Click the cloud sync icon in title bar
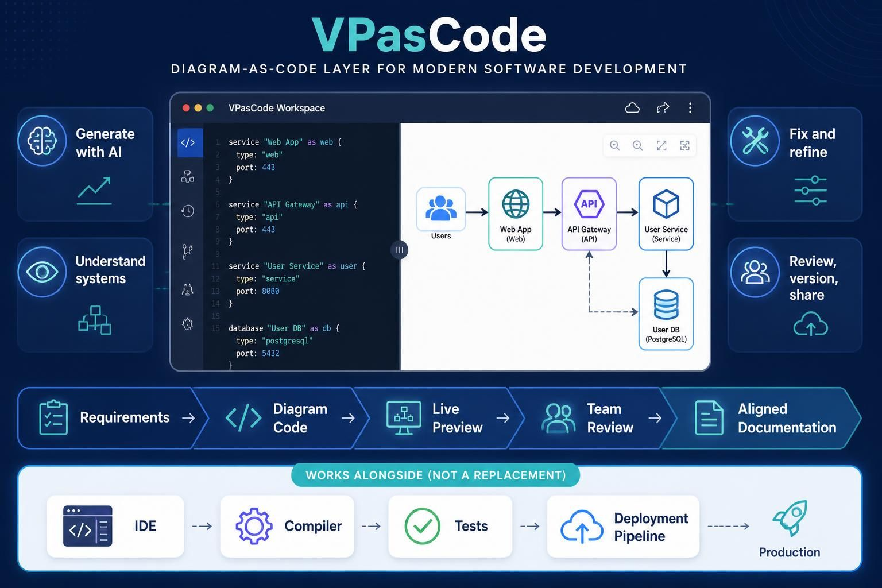This screenshot has width=882, height=588. coord(632,108)
